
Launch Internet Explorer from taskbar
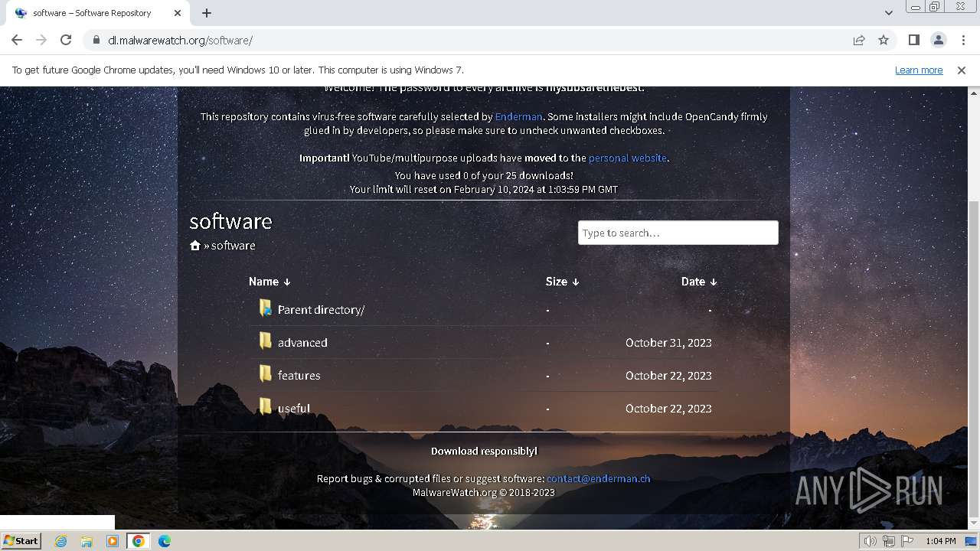(x=60, y=541)
